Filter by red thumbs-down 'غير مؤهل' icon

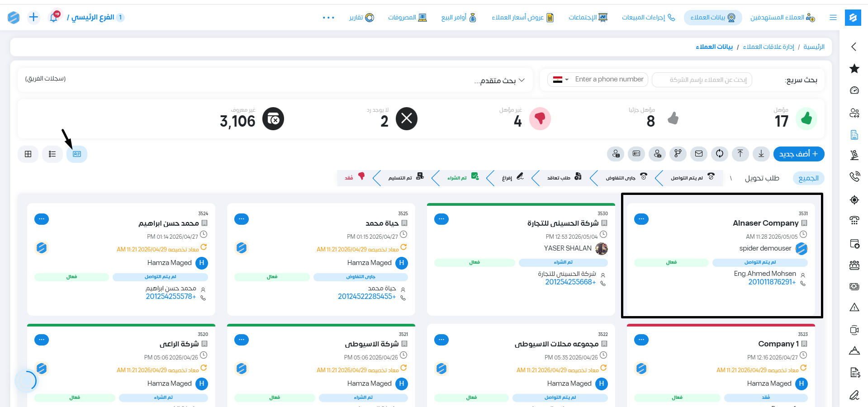[540, 119]
